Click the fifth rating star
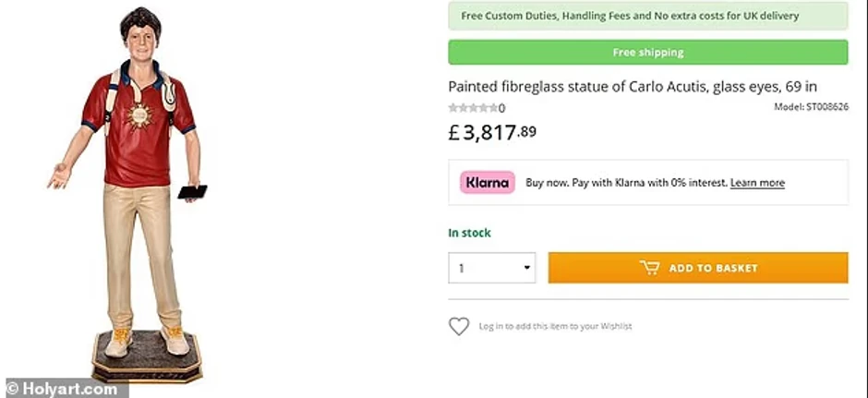 493,108
